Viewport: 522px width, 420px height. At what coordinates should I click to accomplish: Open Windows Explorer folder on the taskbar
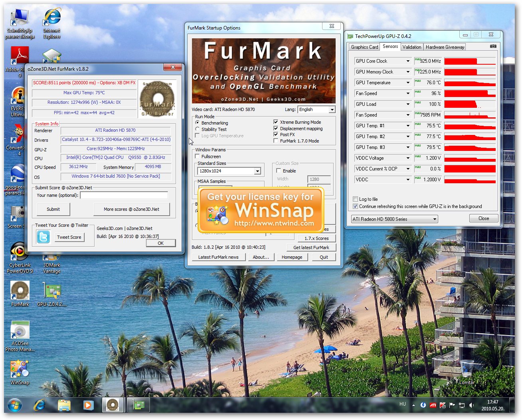[64, 406]
